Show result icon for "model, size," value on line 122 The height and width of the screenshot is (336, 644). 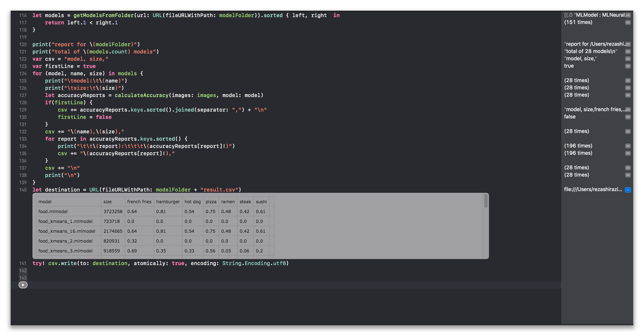(628, 59)
